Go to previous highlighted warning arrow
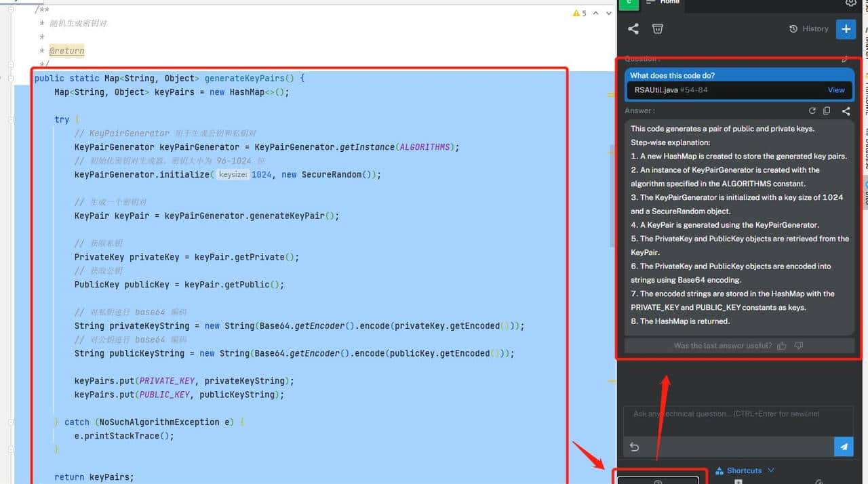Image resolution: width=868 pixels, height=484 pixels. point(595,13)
